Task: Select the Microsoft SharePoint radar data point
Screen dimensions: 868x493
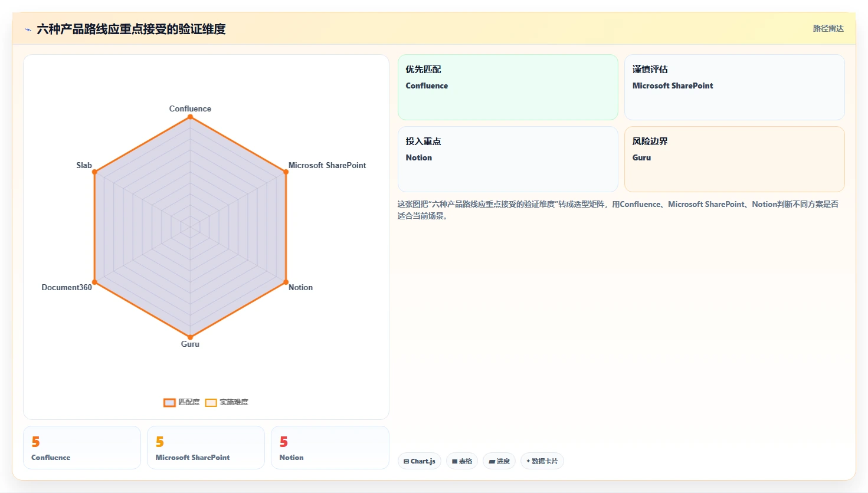Action: click(286, 172)
